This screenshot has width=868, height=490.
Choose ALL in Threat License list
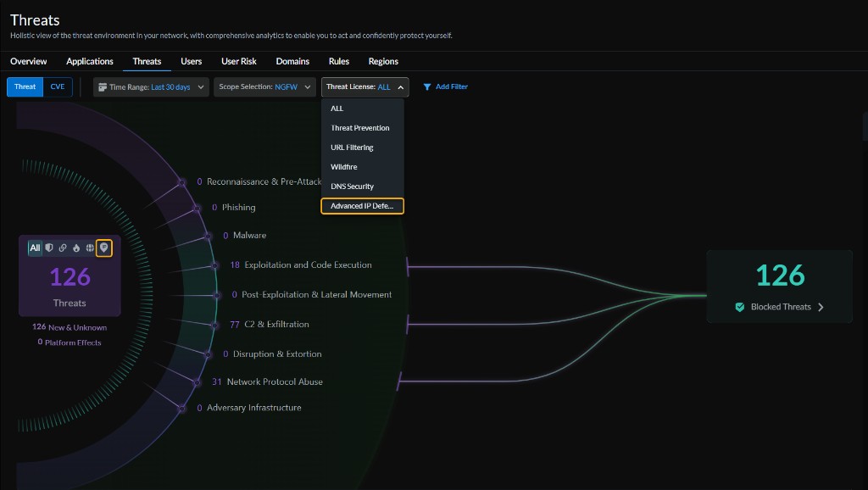[x=363, y=109]
